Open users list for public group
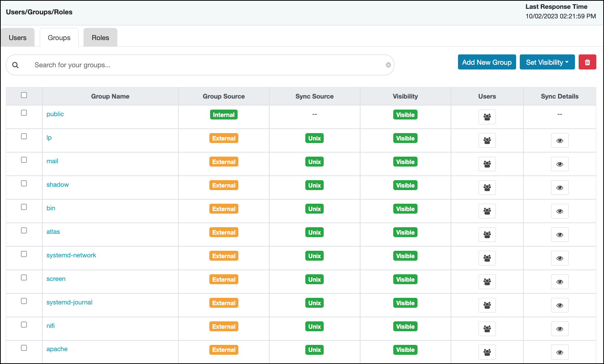The height and width of the screenshot is (364, 604). pos(487,117)
